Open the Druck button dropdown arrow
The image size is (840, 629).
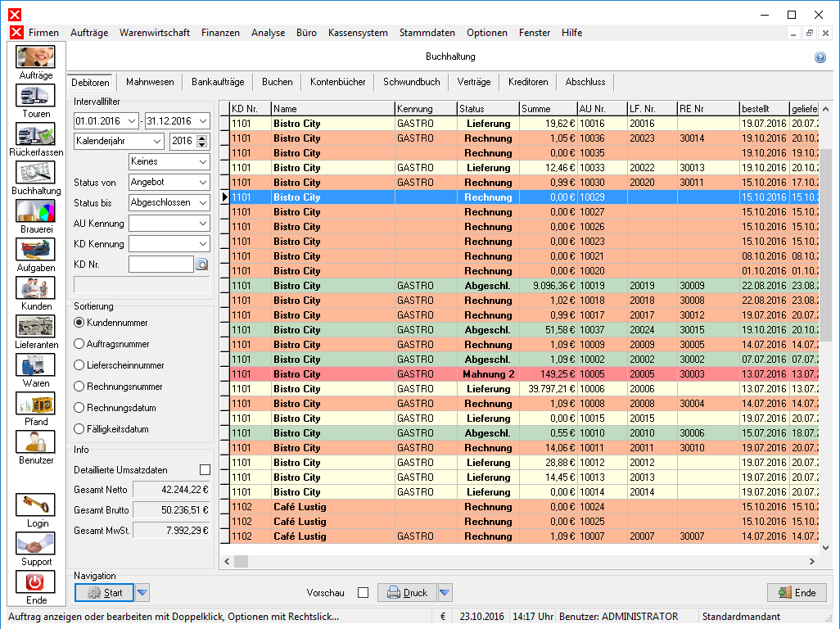click(x=445, y=593)
